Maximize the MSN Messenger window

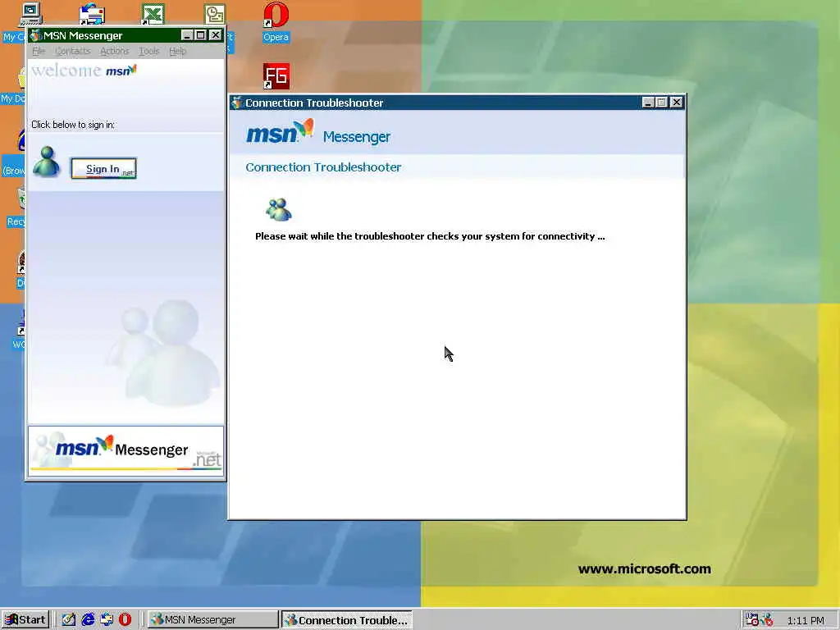(x=200, y=35)
